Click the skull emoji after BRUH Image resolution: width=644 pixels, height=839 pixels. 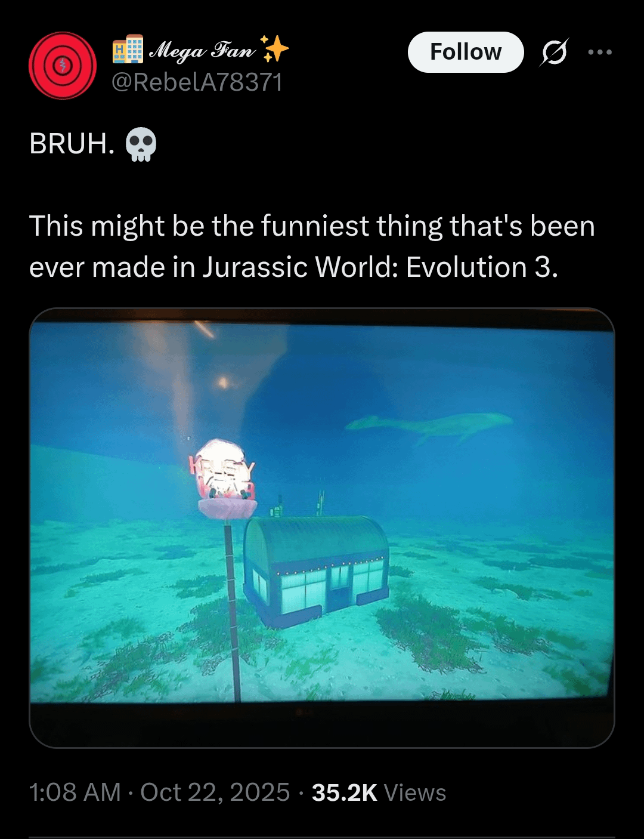[x=141, y=144]
